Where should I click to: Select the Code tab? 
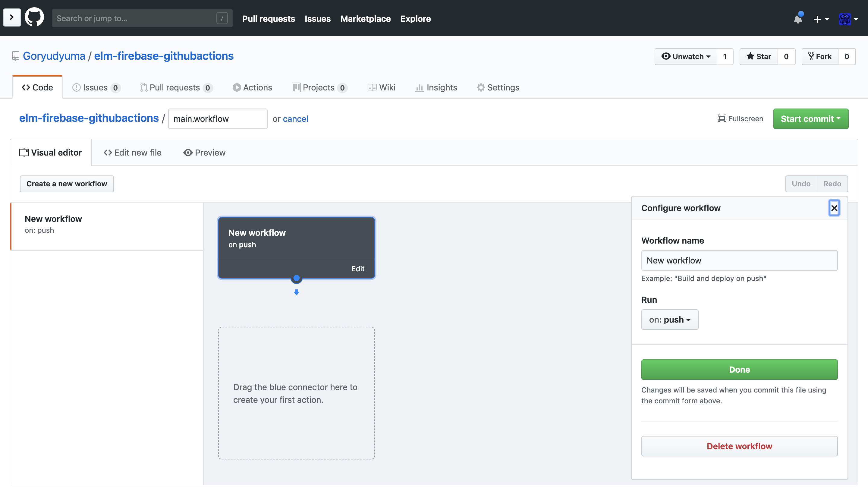38,87
